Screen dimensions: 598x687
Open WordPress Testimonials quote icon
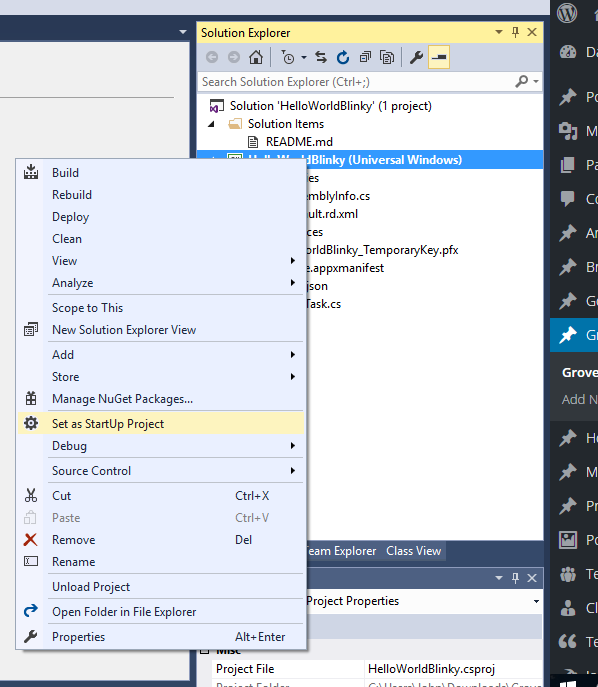568,641
